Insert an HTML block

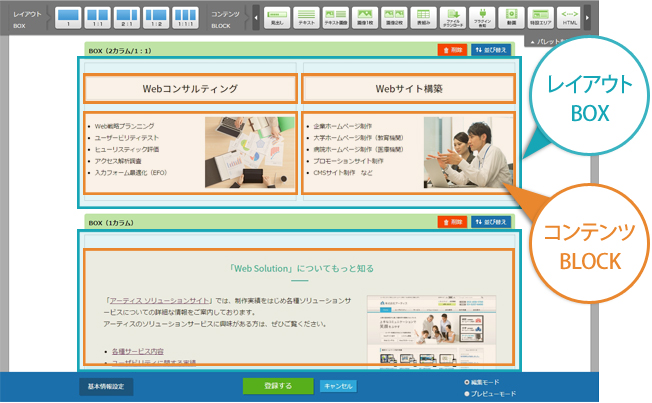[570, 18]
